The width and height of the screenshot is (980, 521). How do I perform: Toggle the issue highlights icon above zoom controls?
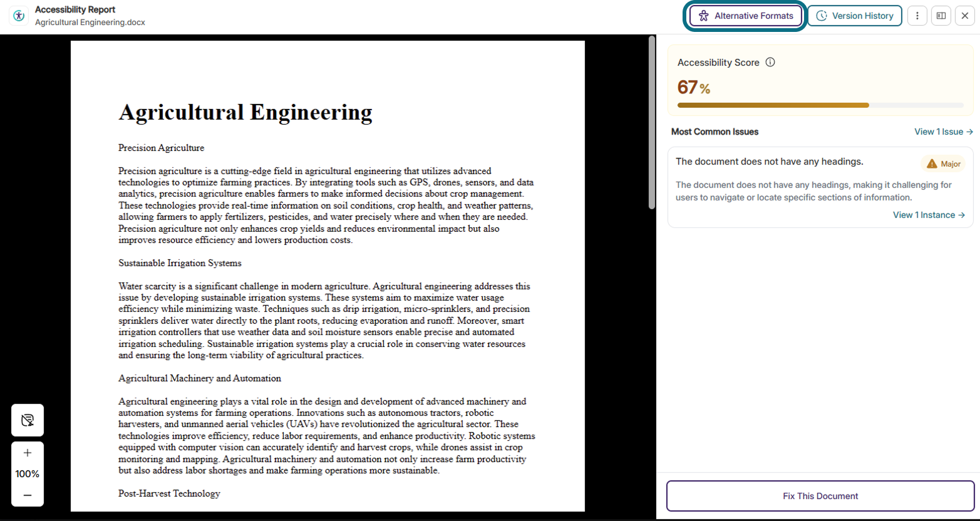(28, 420)
